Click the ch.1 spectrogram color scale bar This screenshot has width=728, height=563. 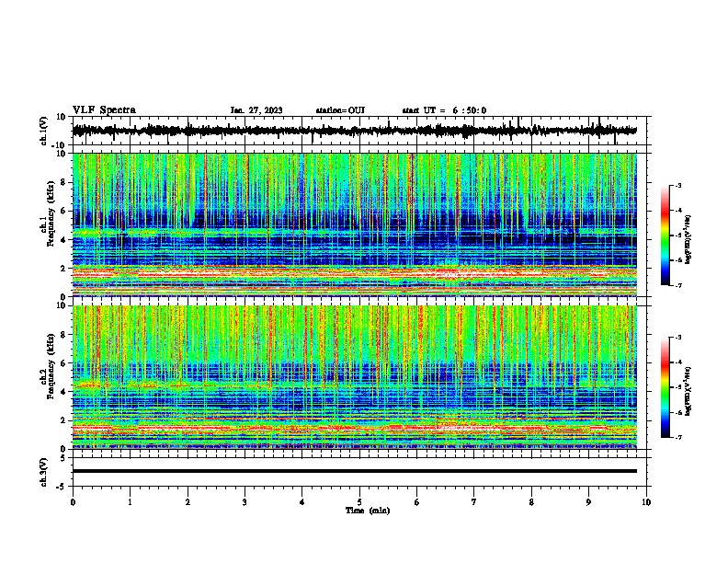pyautogui.click(x=665, y=236)
